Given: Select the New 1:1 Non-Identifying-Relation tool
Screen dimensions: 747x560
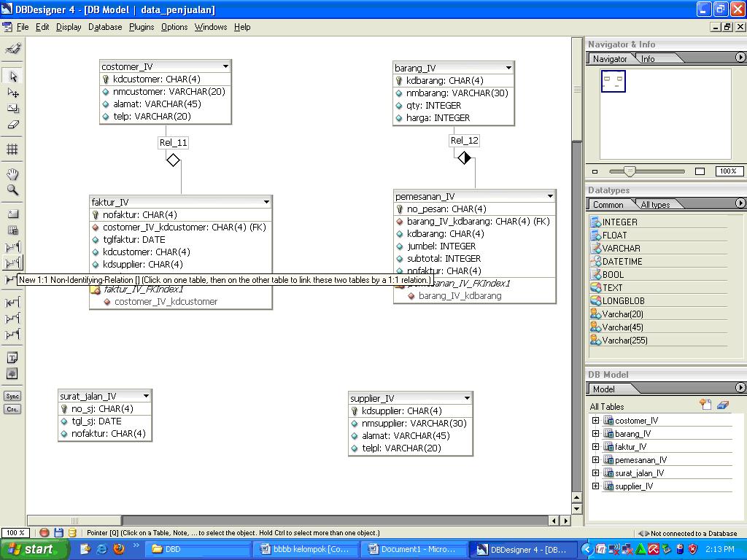Looking at the screenshot, I should pos(13,262).
